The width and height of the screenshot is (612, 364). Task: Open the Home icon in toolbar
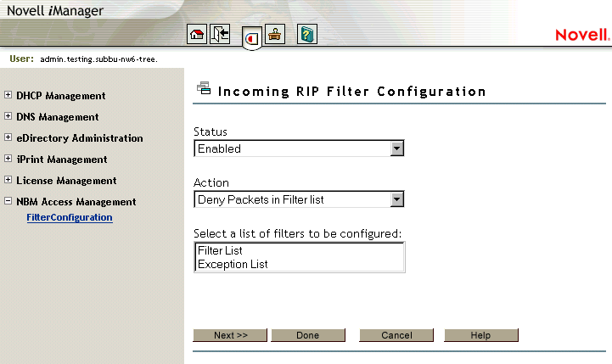point(197,34)
